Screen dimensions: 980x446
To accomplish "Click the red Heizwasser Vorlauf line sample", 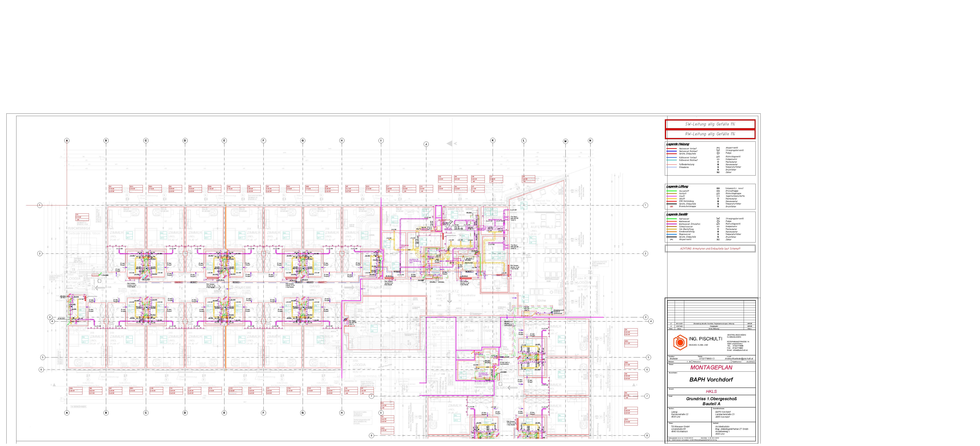I will 671,148.
